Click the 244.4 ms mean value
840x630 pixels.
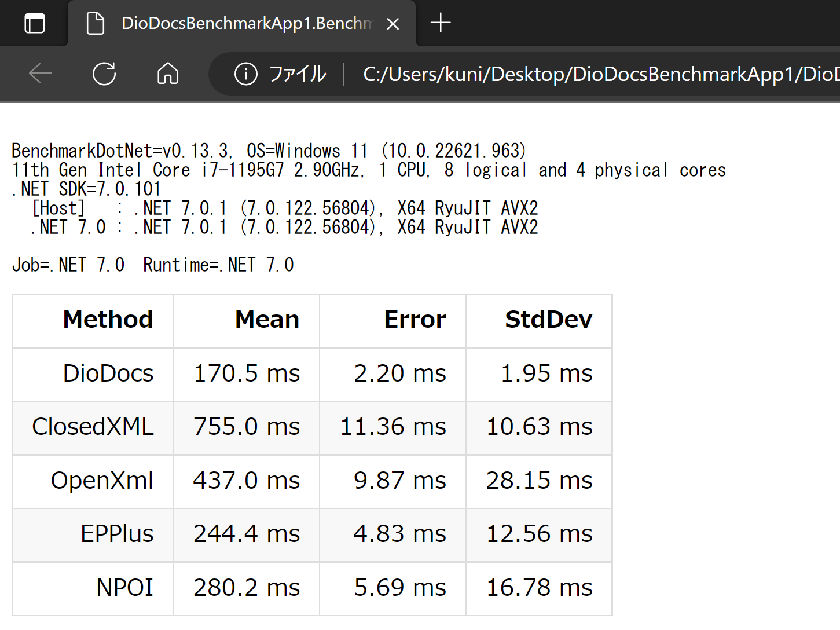pyautogui.click(x=247, y=534)
